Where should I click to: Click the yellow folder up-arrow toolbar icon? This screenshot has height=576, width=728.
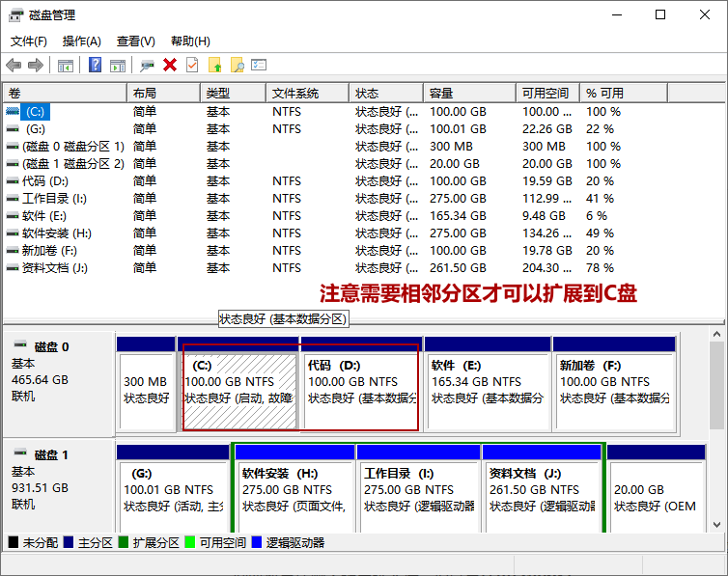(x=215, y=65)
